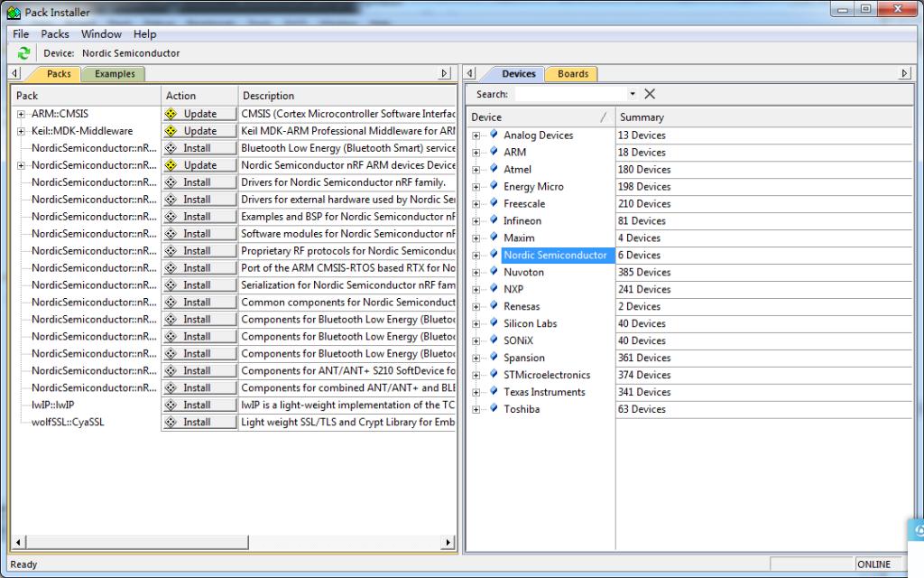924x578 pixels.
Task: Click the chip icon beside STMicroelectronics
Action: (x=494, y=374)
